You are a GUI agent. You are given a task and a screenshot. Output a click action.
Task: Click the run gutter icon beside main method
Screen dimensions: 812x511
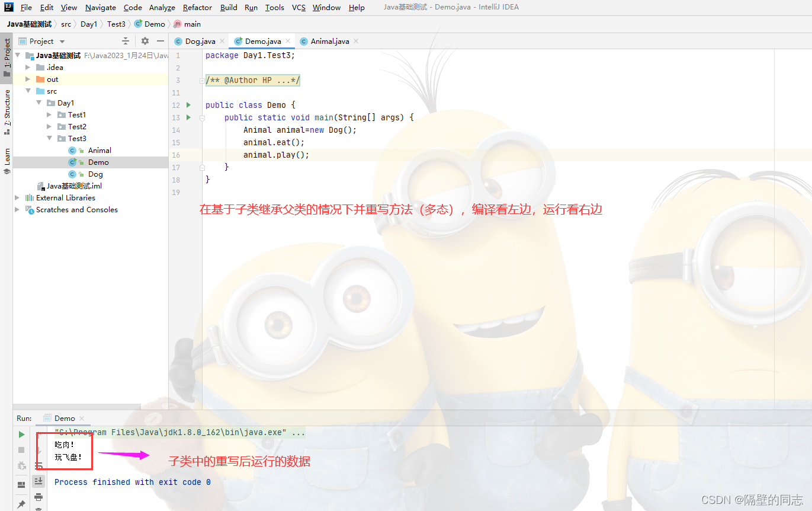coord(189,117)
